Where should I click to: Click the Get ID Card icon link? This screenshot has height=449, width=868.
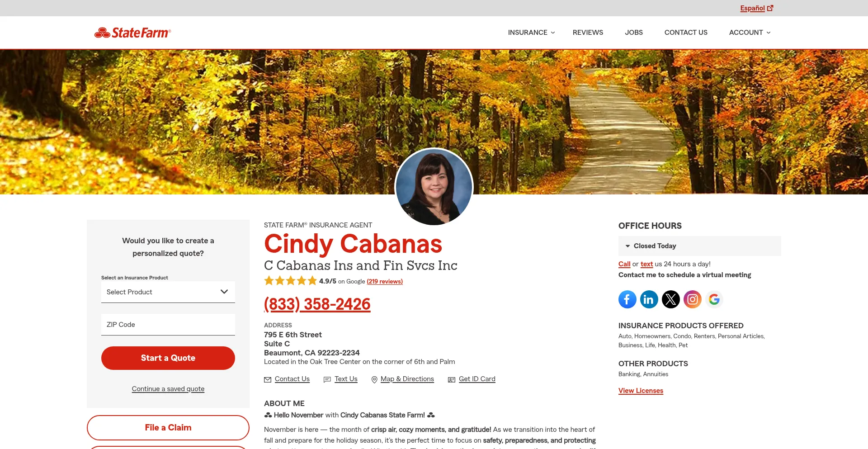point(472,379)
